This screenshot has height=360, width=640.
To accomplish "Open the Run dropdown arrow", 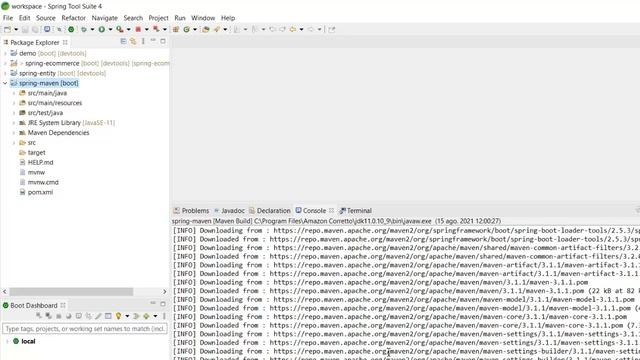I will (x=110, y=29).
